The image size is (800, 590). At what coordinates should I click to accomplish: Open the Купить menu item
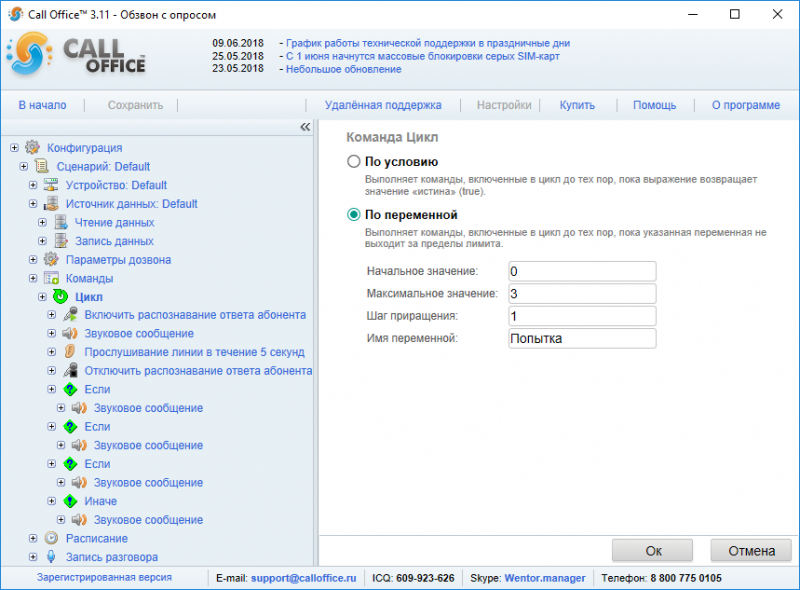577,105
